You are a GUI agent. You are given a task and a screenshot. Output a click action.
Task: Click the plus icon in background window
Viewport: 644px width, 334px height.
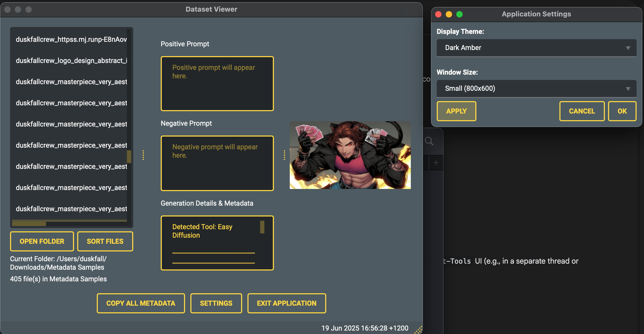point(436,163)
